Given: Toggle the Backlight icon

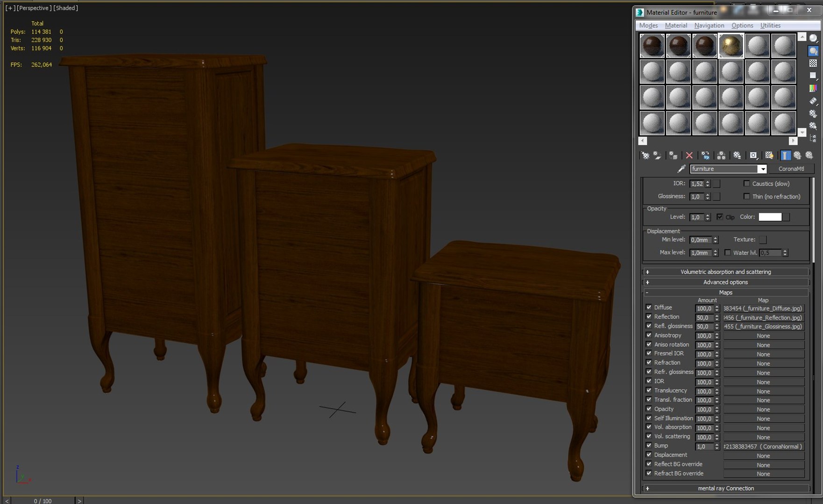Looking at the screenshot, I should click(813, 51).
